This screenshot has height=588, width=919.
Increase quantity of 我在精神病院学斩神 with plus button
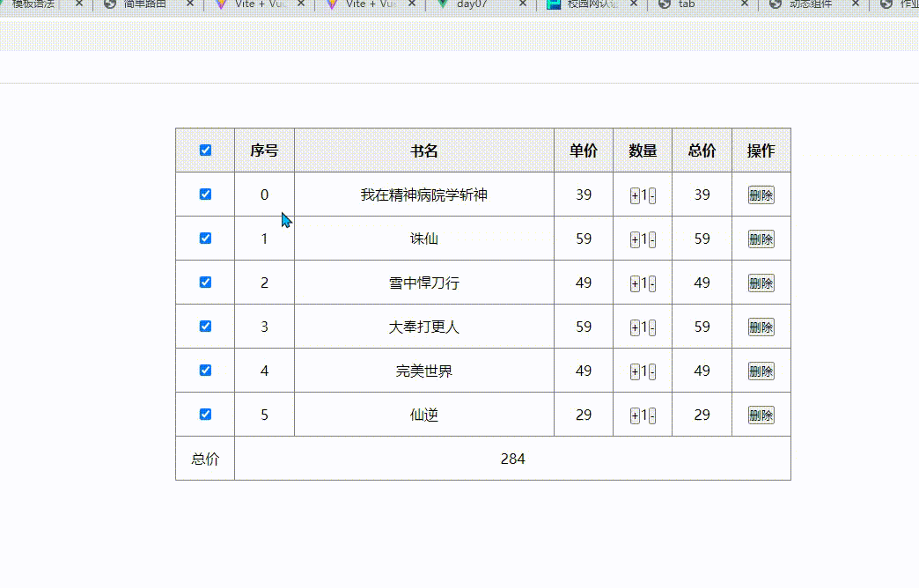[x=635, y=195]
